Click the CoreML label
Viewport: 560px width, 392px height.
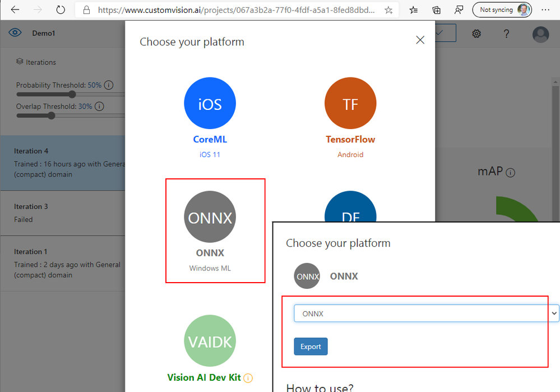[210, 140]
